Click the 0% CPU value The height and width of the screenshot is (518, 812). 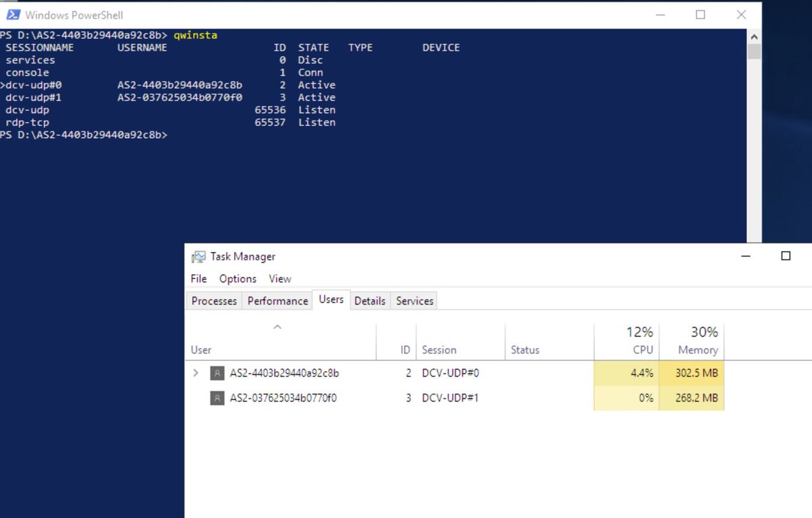(646, 398)
